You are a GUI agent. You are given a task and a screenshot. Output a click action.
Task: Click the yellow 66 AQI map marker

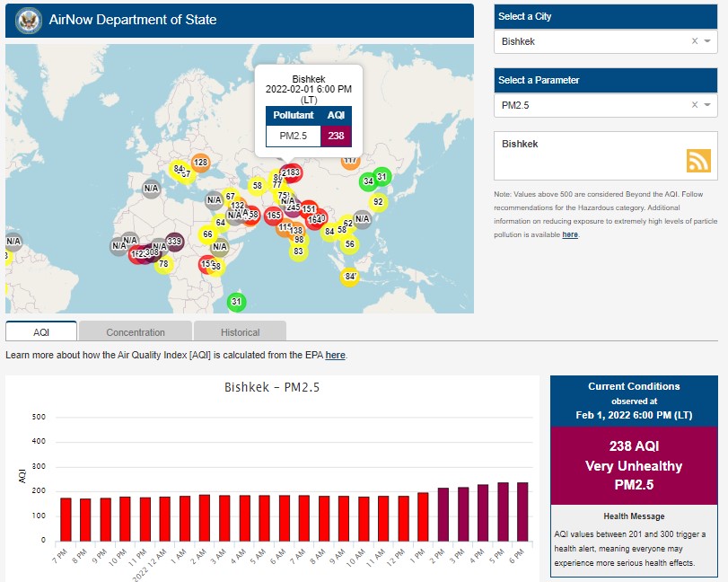207,234
